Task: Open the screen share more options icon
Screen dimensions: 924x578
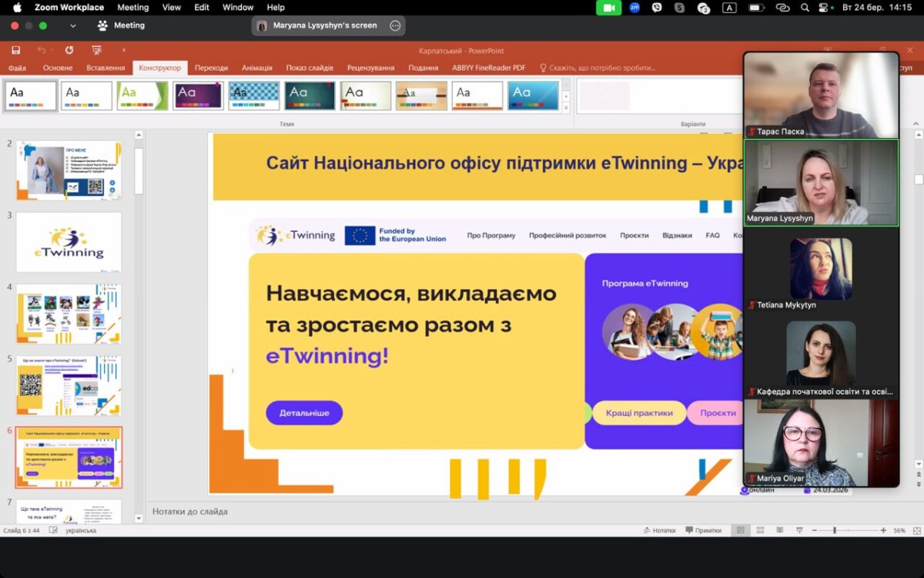Action: pyautogui.click(x=395, y=25)
